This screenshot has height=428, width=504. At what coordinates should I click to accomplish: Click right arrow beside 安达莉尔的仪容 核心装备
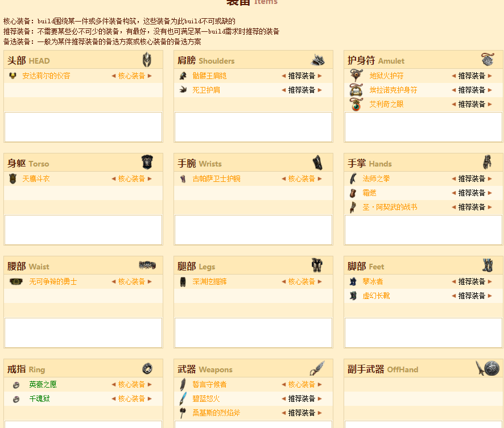tap(150, 76)
